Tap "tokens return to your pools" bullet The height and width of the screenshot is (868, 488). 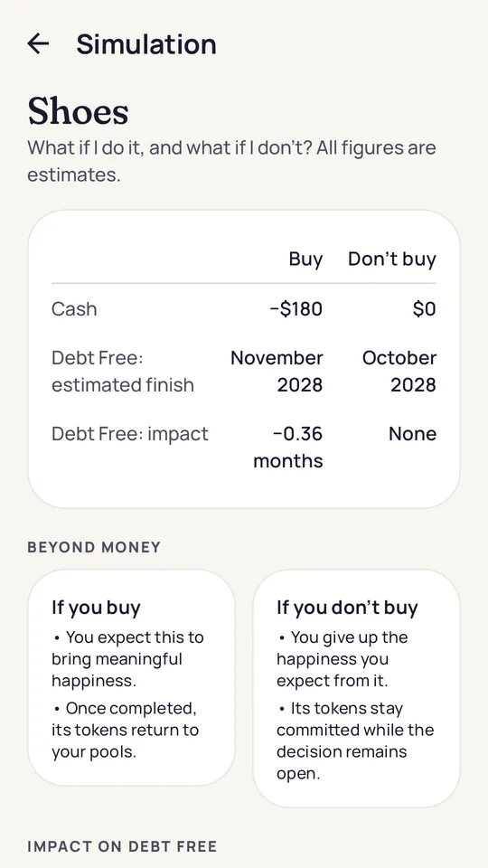[x=125, y=730]
